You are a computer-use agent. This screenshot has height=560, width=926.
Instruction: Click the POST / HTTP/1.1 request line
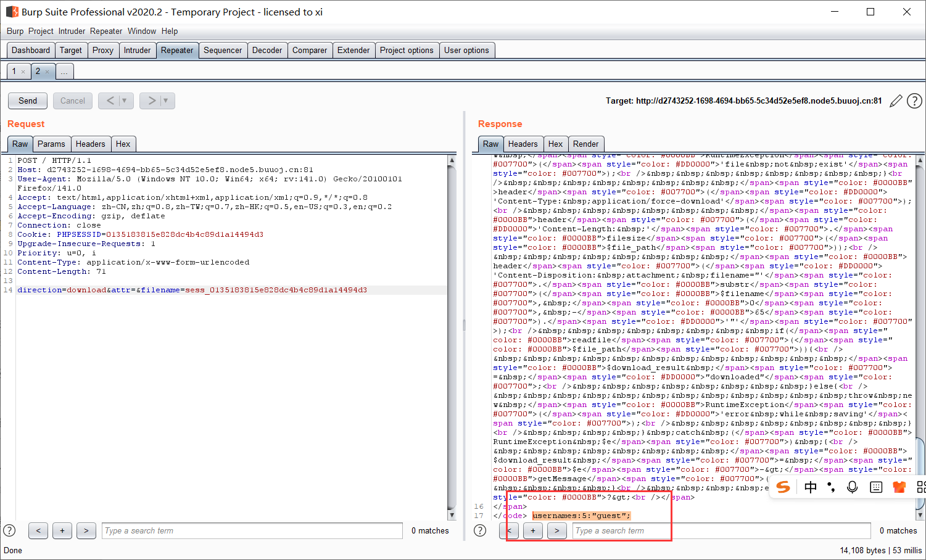[54, 160]
